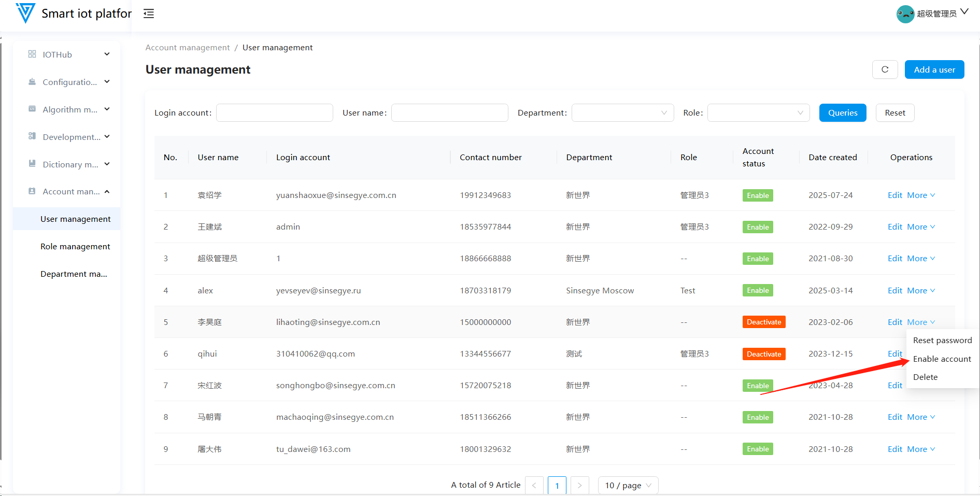The height and width of the screenshot is (496, 980).
Task: Clear the filters with Reset button
Action: tap(895, 113)
